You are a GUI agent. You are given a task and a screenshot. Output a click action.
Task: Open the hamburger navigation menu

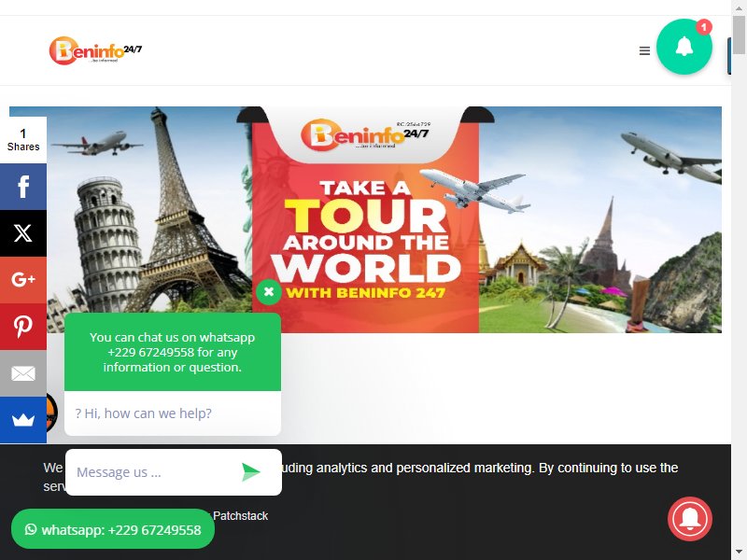tap(644, 51)
